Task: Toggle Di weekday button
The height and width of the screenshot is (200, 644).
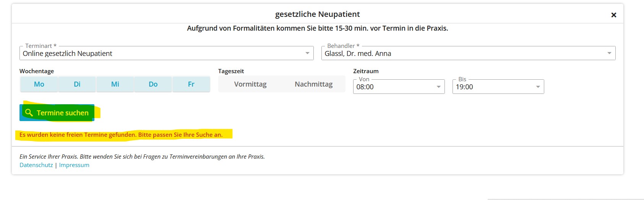Action: [77, 84]
